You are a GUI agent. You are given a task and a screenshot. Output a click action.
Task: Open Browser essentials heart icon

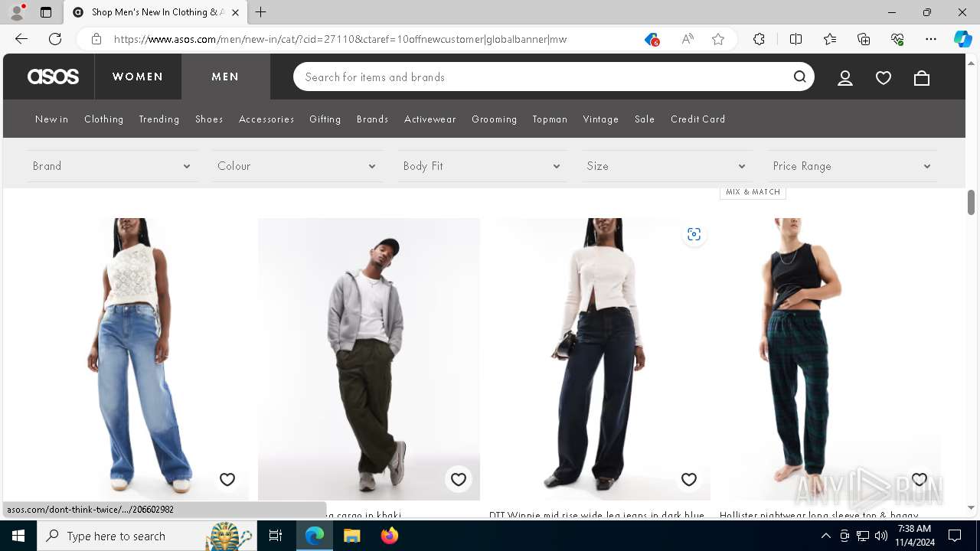pos(897,39)
